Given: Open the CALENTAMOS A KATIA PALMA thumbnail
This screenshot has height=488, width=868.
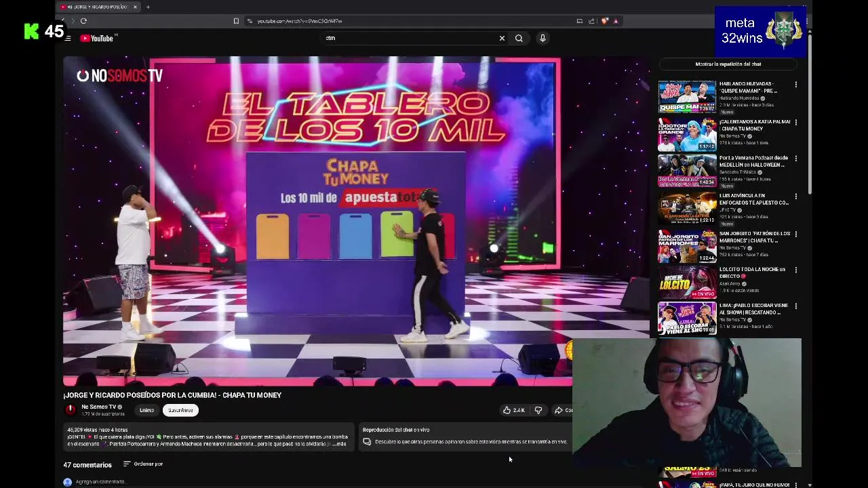Looking at the screenshot, I should coord(687,135).
